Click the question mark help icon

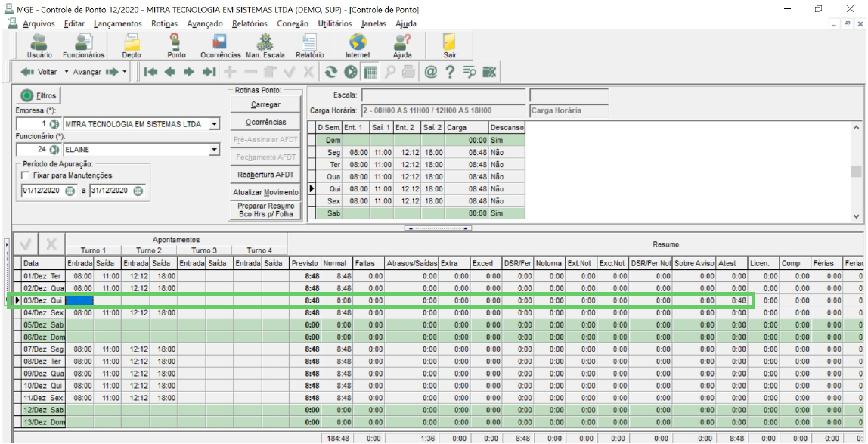(450, 72)
